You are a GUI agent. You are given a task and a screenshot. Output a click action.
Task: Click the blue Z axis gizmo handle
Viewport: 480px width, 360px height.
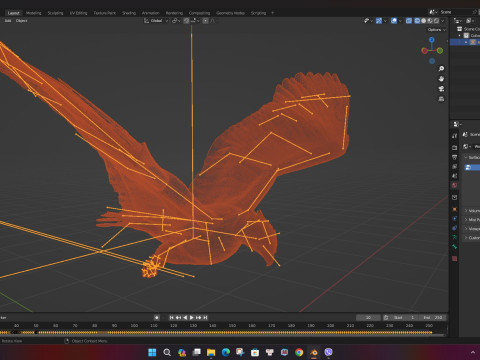click(432, 40)
